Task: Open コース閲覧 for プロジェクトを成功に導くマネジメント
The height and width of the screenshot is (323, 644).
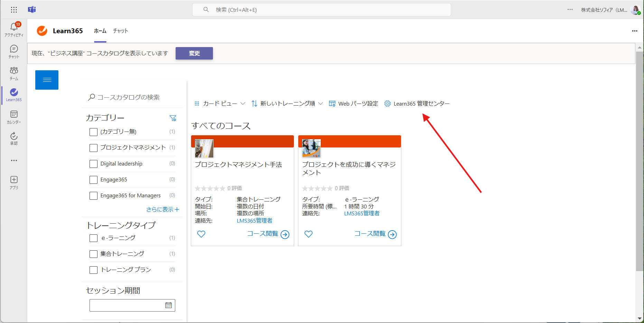Action: click(x=375, y=234)
